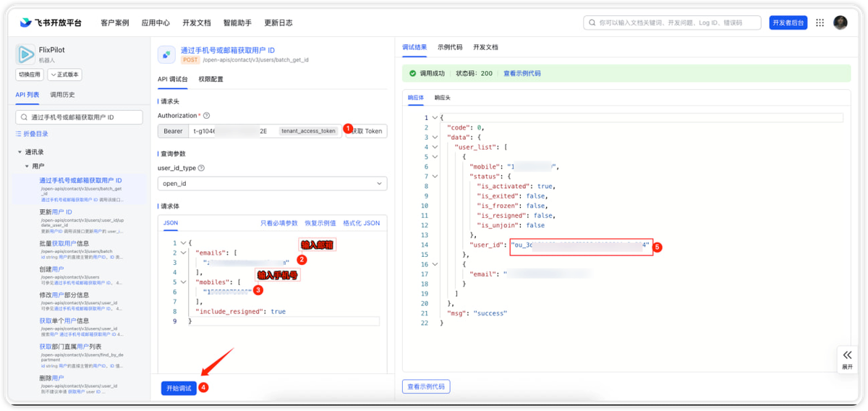Click the 只看必填参数 link

click(278, 223)
